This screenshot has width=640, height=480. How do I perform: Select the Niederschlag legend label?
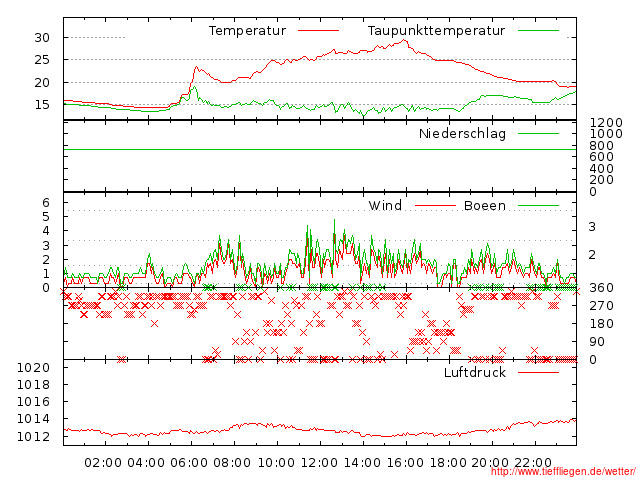click(x=462, y=134)
